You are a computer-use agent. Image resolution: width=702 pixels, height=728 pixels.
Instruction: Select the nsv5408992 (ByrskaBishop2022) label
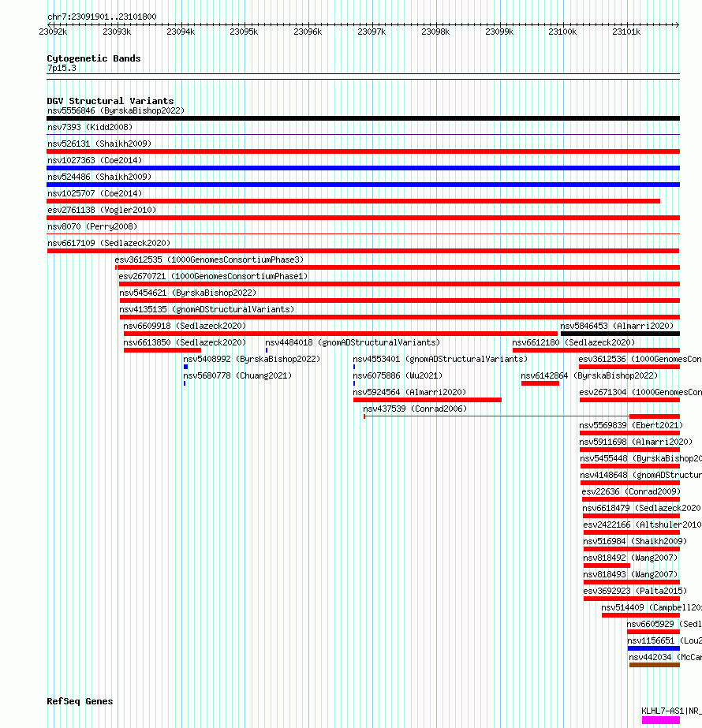252,360
